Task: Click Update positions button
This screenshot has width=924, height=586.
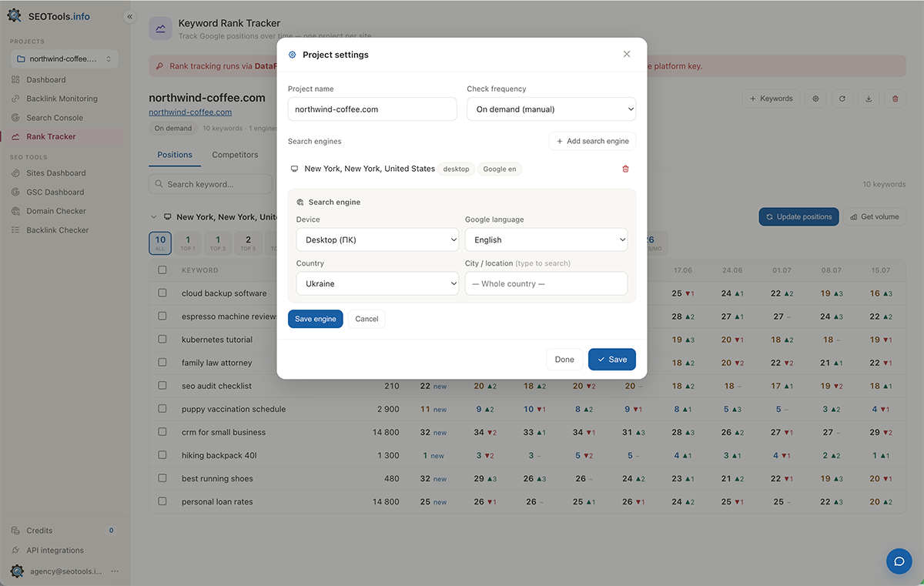Action: pos(799,217)
